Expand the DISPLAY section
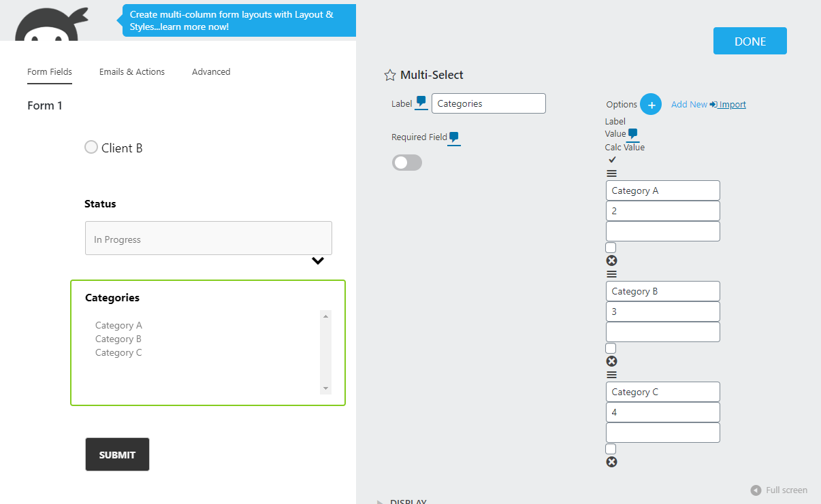 pyautogui.click(x=407, y=501)
